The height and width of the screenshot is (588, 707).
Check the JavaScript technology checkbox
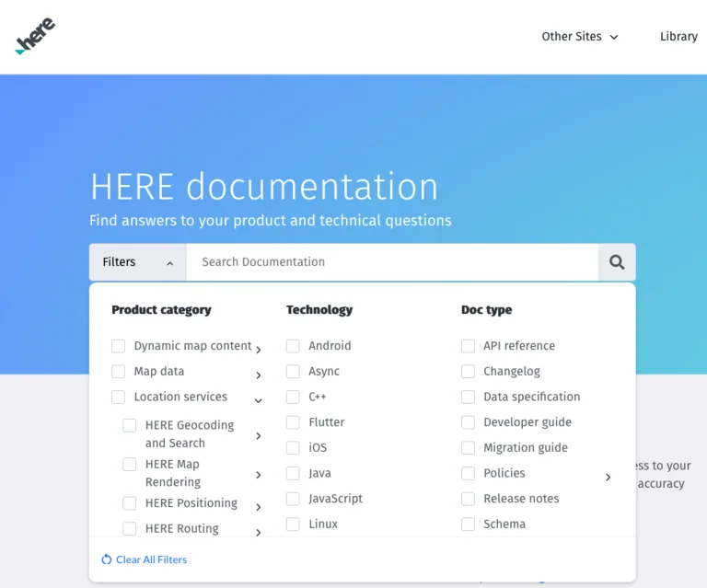pyautogui.click(x=293, y=499)
